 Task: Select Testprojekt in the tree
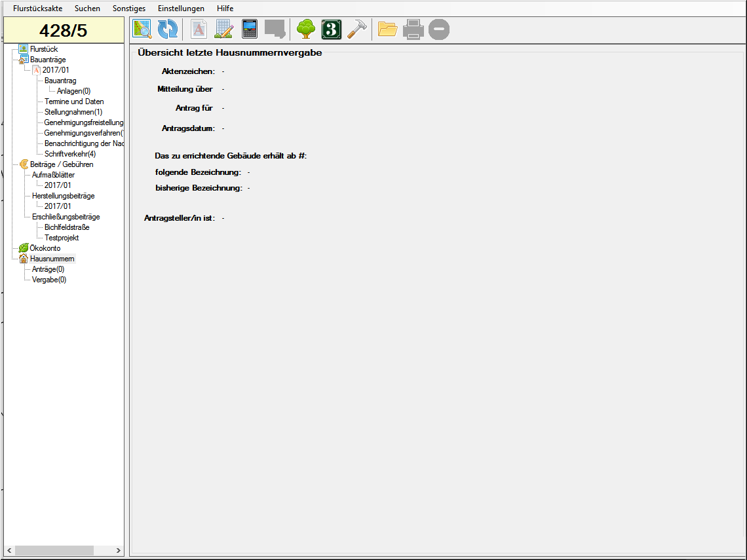click(62, 238)
